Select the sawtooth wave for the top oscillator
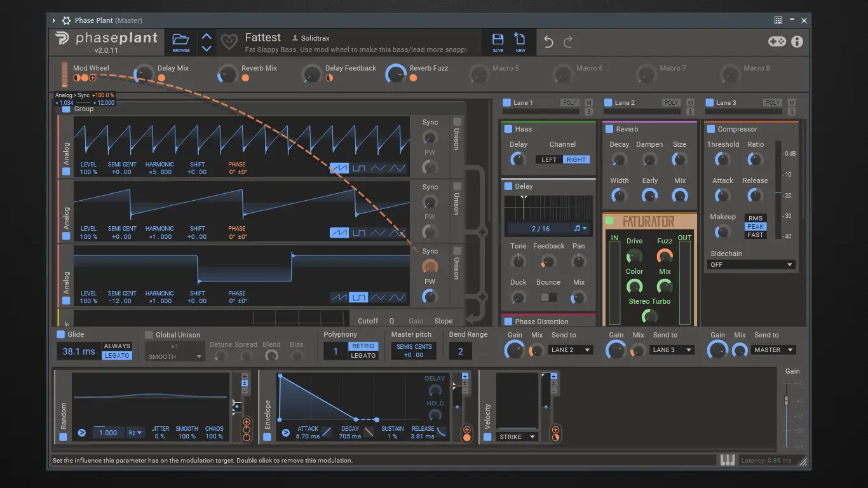The image size is (868, 488). (x=339, y=168)
